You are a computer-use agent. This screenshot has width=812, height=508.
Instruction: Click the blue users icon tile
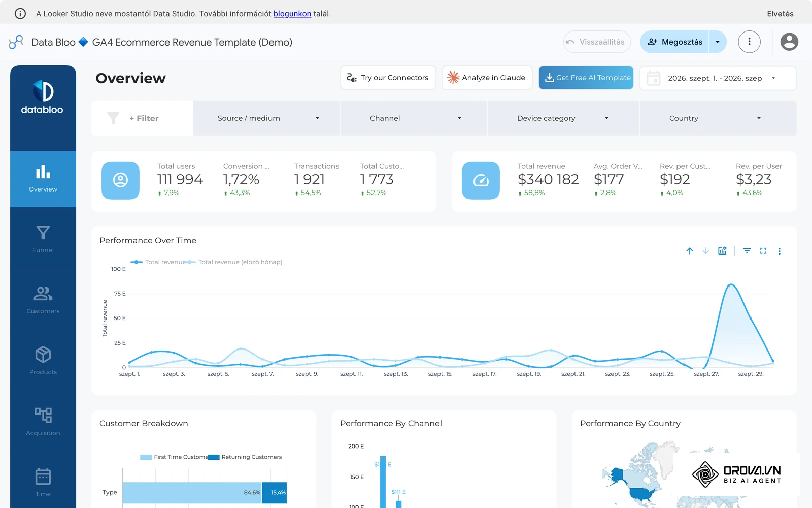(120, 180)
